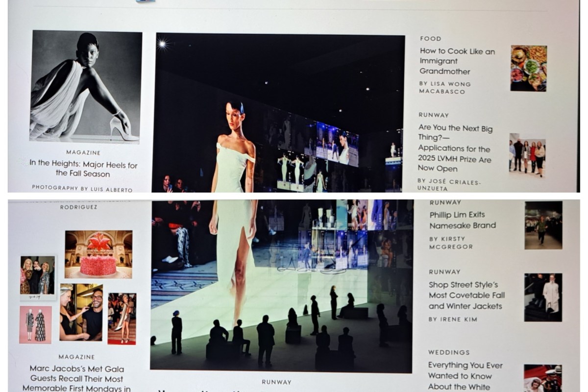
Task: Open 'In the Heights: Major Heels' article
Action: point(83,169)
